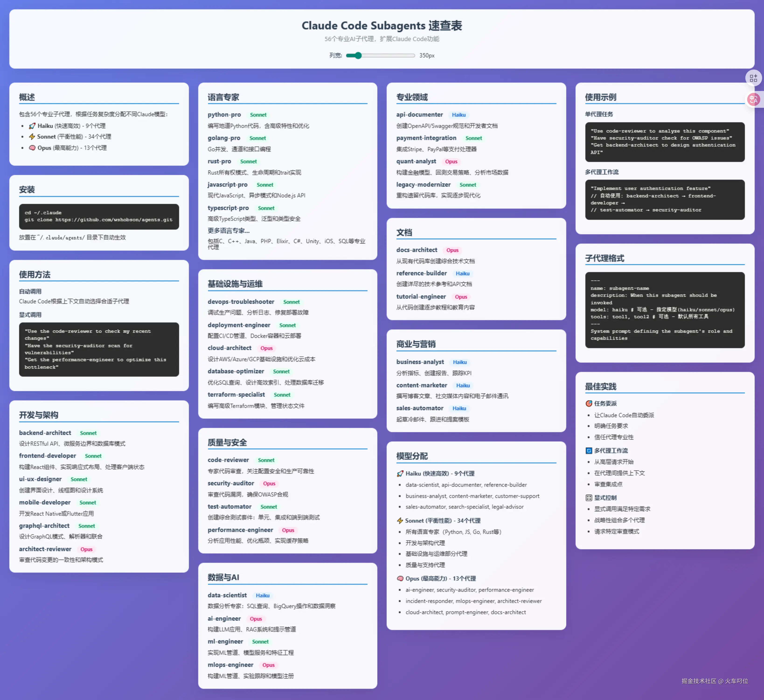Select the database-optimizer agent name

click(x=236, y=371)
